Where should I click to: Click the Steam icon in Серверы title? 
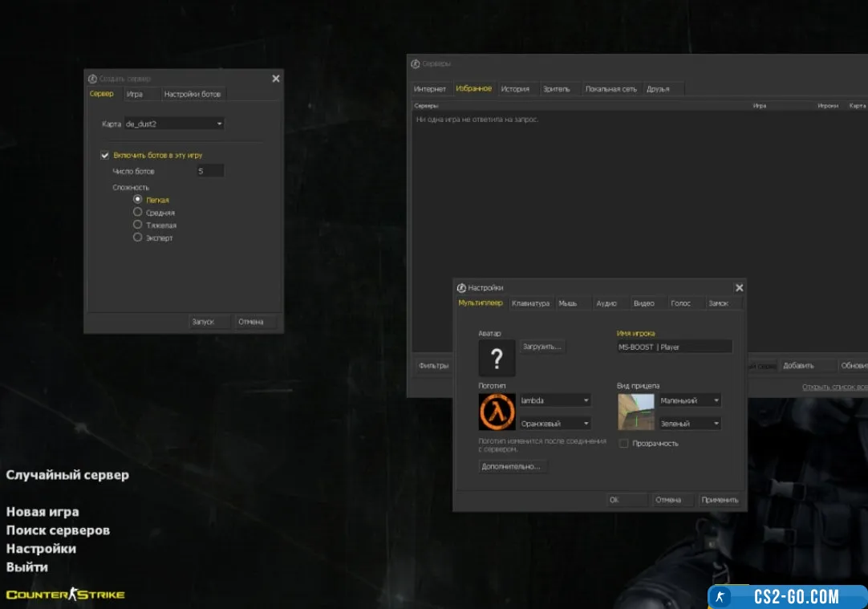coord(415,64)
